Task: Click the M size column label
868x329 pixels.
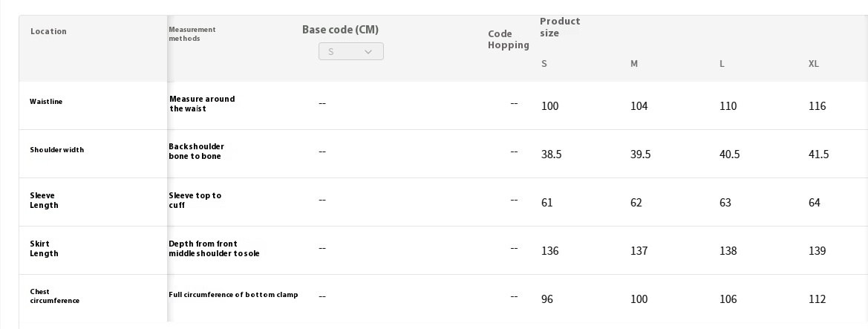Action: (634, 64)
